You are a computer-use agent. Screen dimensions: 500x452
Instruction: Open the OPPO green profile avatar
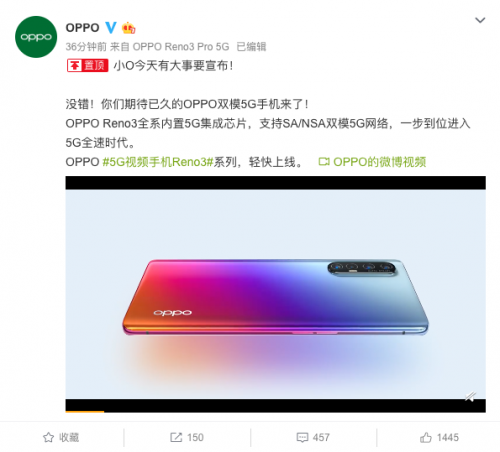(x=36, y=37)
